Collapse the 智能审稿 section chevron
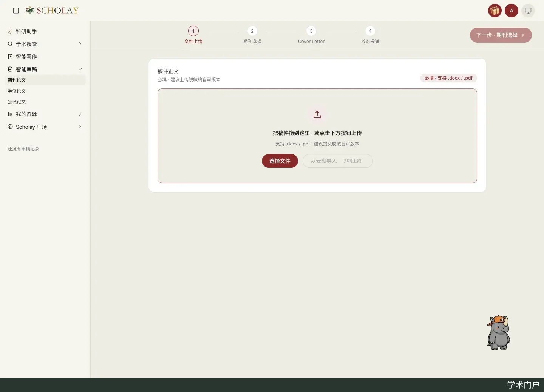Viewport: 544px width, 392px height. click(80, 69)
